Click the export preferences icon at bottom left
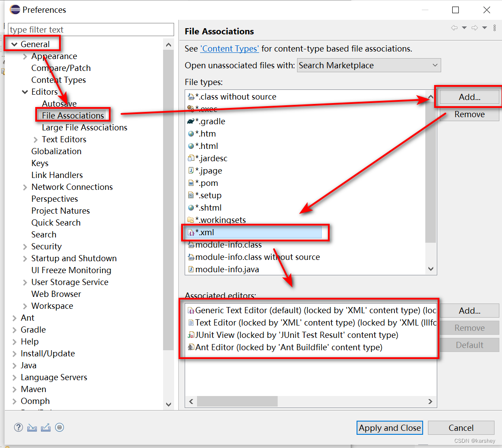 [46, 427]
